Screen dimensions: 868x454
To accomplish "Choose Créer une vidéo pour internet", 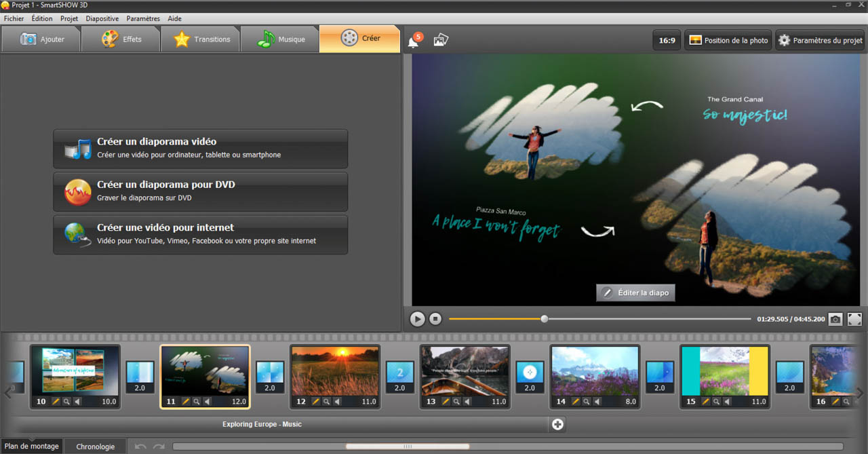I will pos(200,235).
